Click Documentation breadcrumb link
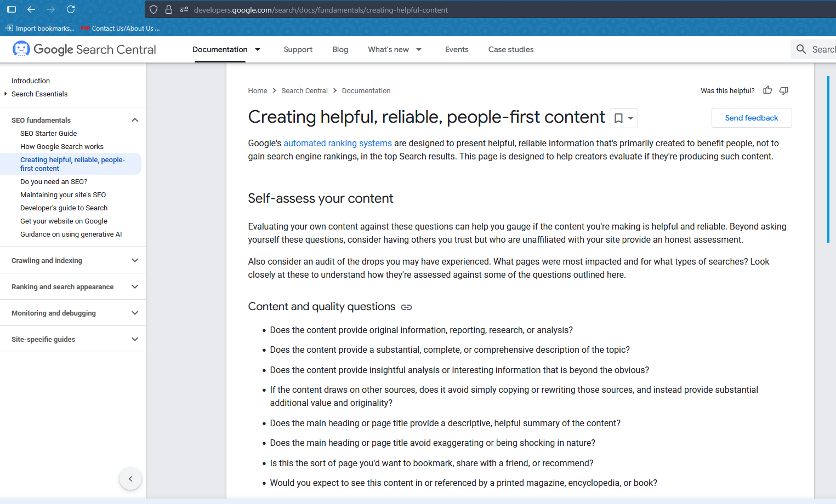Image resolution: width=836 pixels, height=504 pixels. [366, 90]
